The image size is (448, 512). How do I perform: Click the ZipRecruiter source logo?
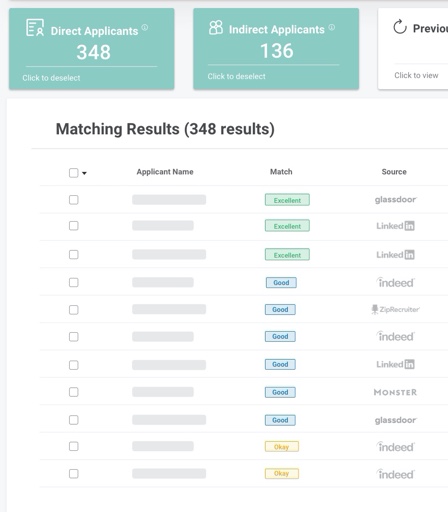click(395, 309)
